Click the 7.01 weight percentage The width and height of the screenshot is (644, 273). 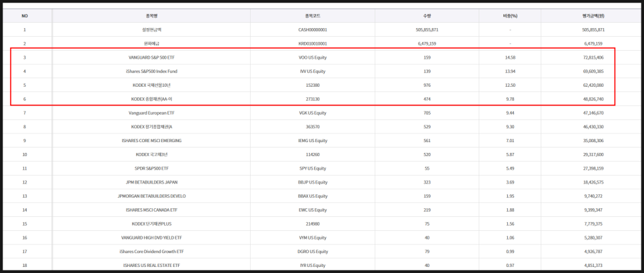[x=510, y=141]
